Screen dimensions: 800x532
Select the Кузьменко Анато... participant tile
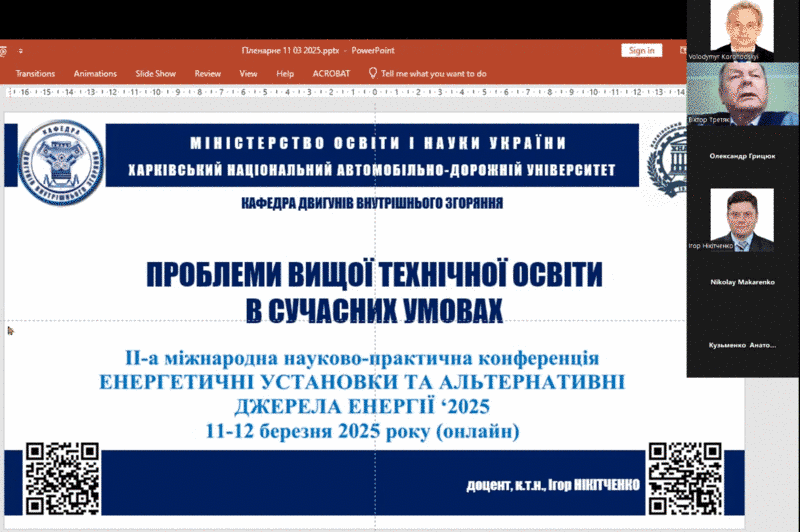(742, 345)
